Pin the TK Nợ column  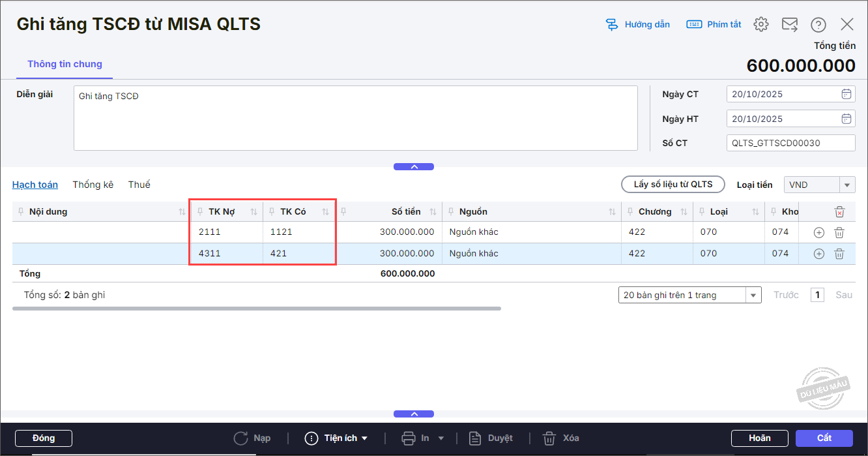click(x=200, y=212)
